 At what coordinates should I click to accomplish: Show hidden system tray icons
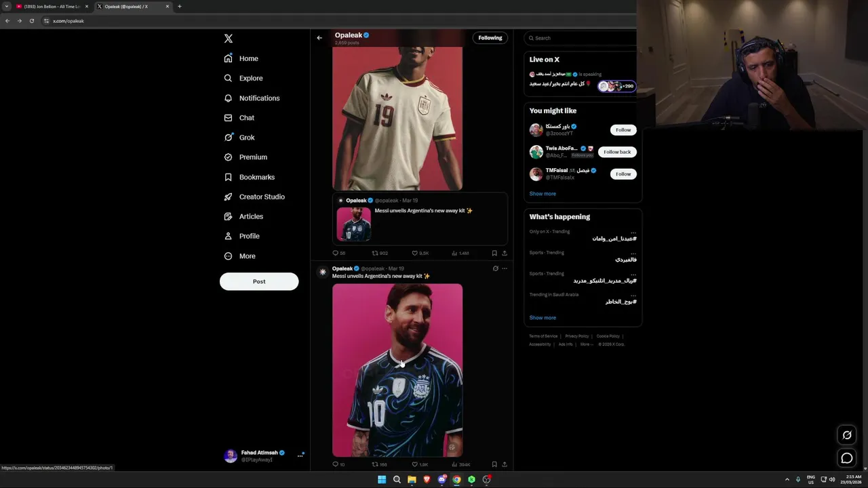787,479
